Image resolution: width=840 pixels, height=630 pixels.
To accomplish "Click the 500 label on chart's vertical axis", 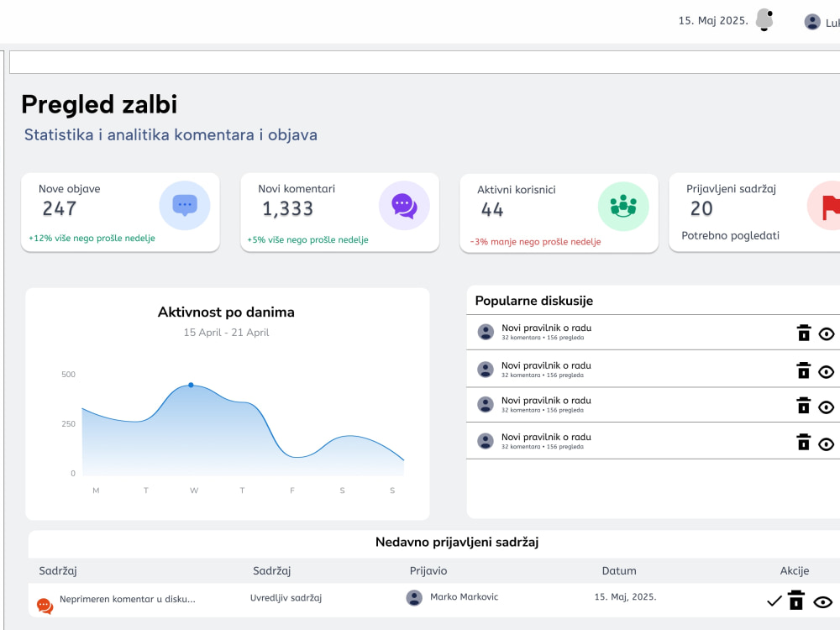I will coord(69,375).
